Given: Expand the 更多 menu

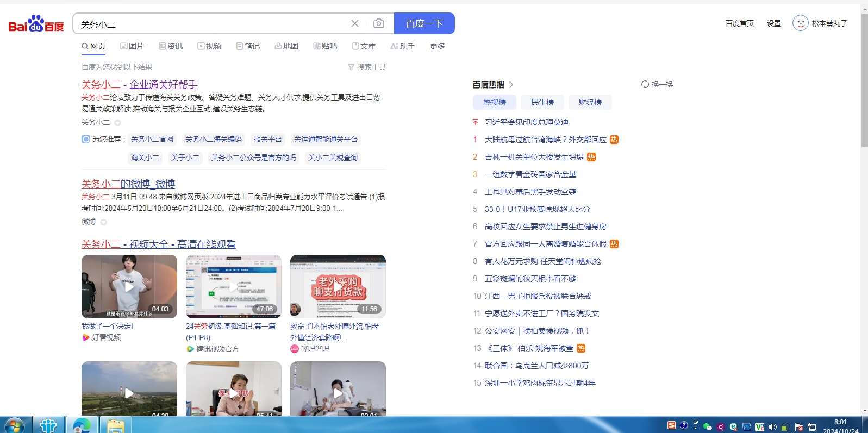Looking at the screenshot, I should (438, 46).
